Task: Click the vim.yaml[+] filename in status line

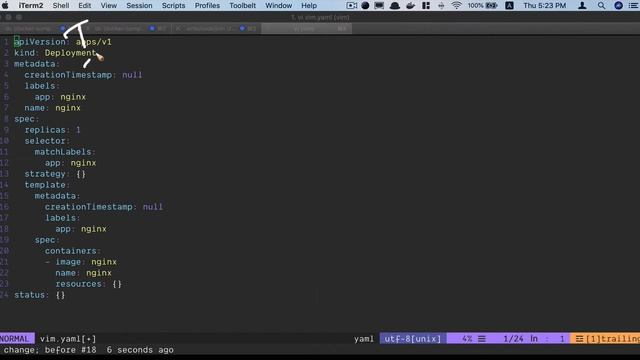Action: [68, 339]
